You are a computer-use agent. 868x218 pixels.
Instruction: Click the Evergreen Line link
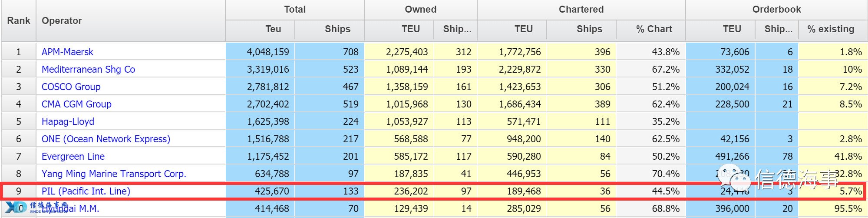pos(73,156)
